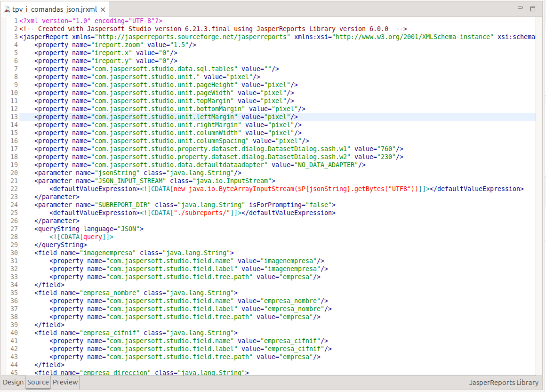Viewport: 546px width, 392px height.
Task: Click the highlighted unit.leftMargin property line
Action: (166, 117)
